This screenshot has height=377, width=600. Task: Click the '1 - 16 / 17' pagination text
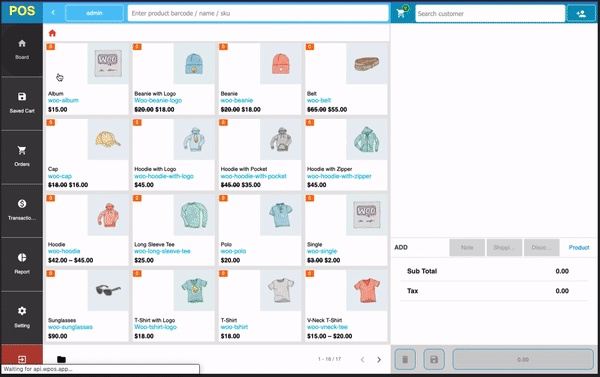(329, 359)
